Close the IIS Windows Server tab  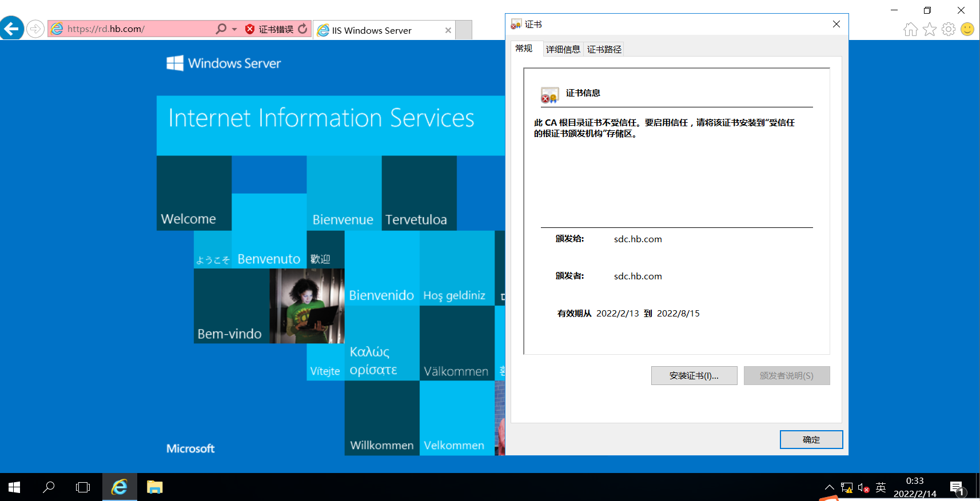pos(448,30)
